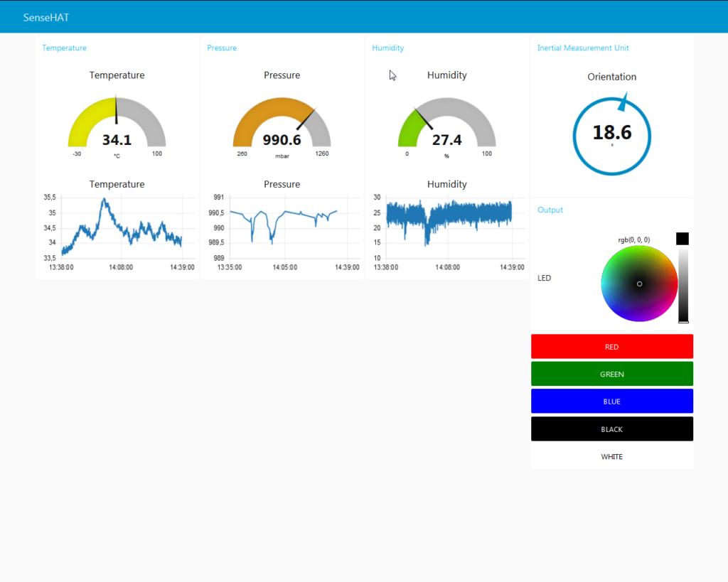The image size is (728, 582).
Task: Turn off LED with BLACK button
Action: (611, 429)
